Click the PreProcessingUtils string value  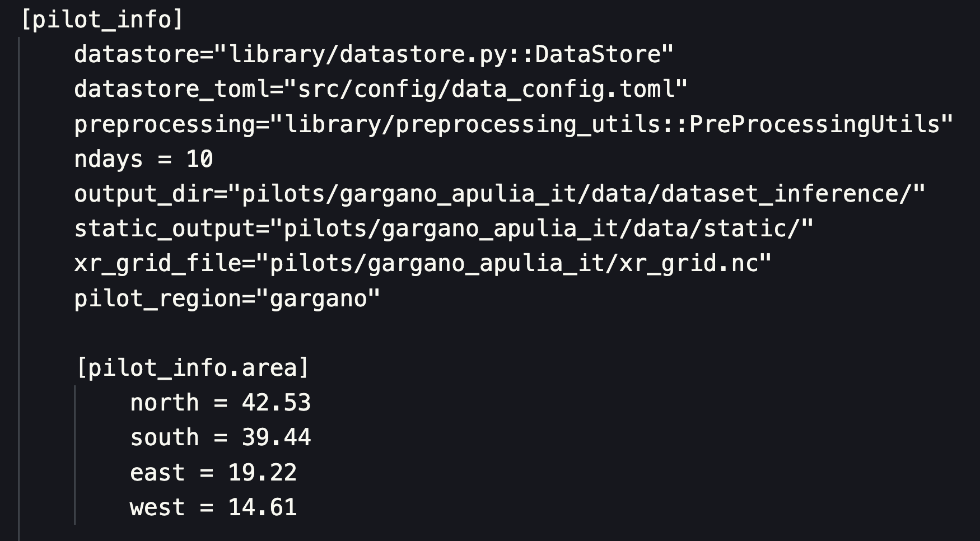point(612,124)
